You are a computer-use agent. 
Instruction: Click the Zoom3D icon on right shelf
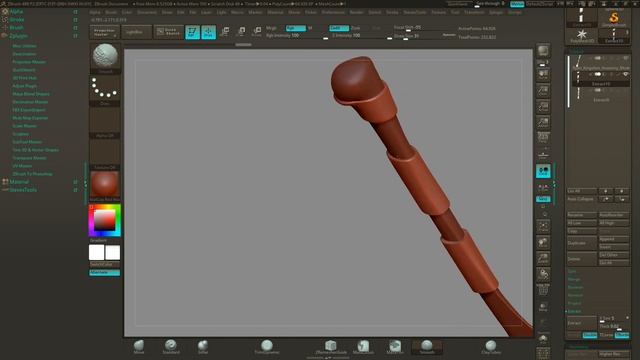[543, 258]
